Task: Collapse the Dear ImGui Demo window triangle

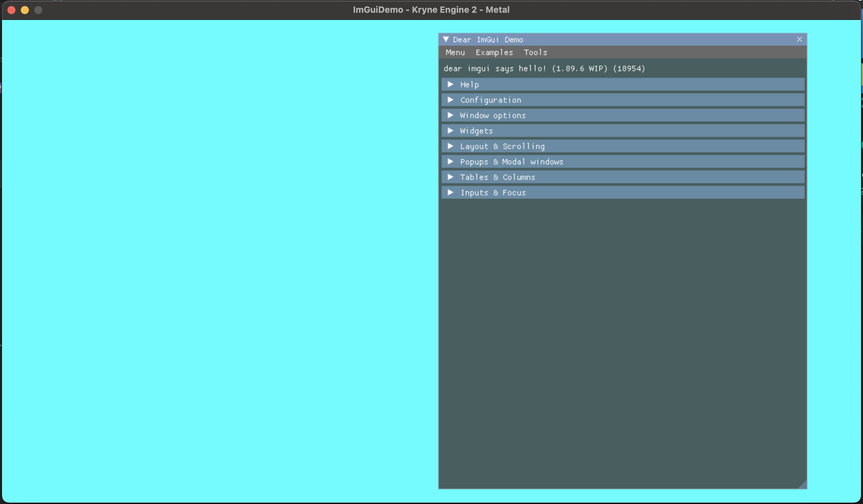Action: (446, 39)
